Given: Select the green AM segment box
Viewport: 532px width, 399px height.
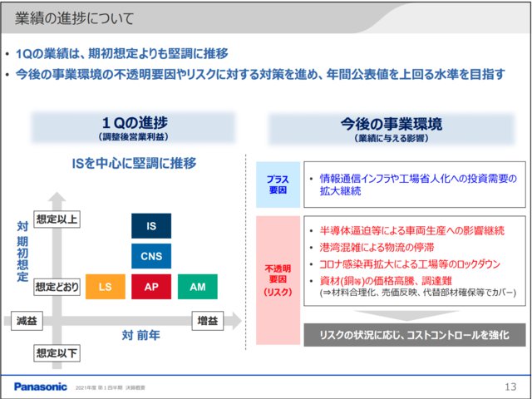Looking at the screenshot, I should 197,287.
